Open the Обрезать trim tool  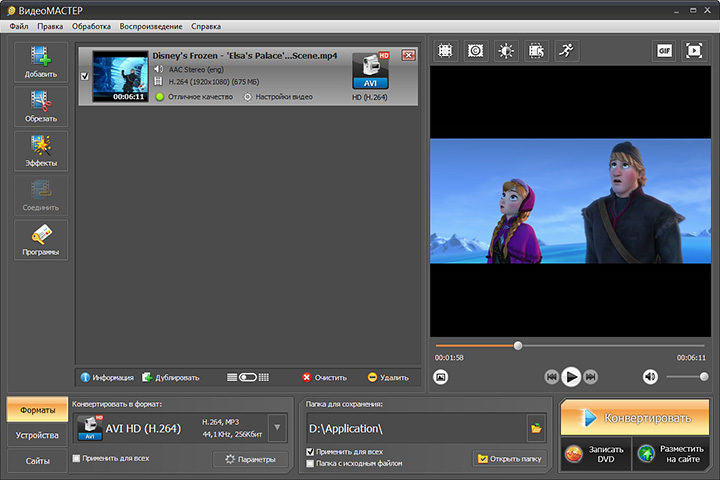[41, 107]
